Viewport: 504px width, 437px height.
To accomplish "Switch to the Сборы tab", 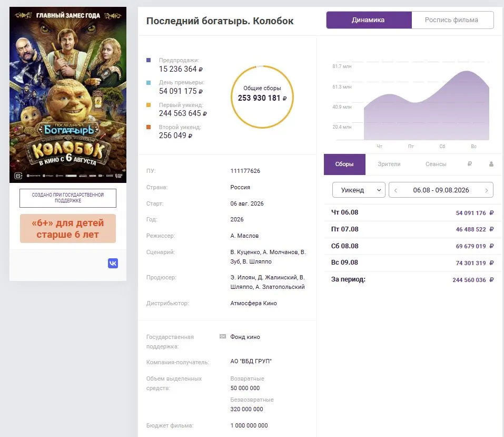I will [x=344, y=164].
